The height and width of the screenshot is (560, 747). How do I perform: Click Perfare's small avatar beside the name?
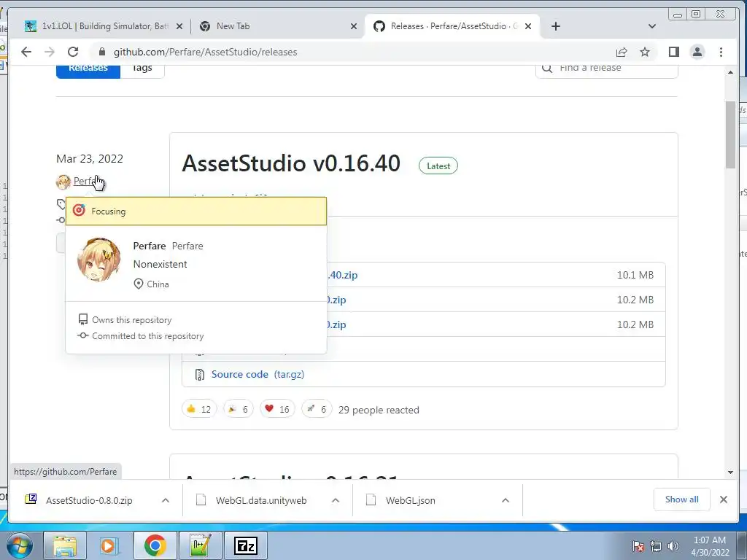coord(63,182)
